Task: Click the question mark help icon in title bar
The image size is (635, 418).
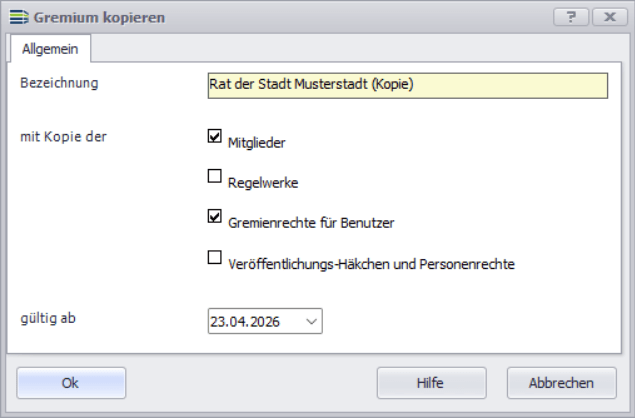Action: 571,17
